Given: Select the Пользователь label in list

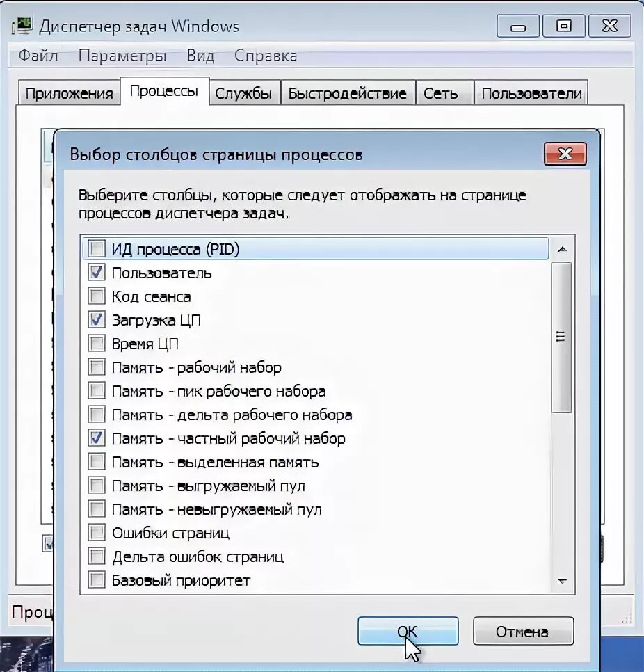Looking at the screenshot, I should point(162,273).
